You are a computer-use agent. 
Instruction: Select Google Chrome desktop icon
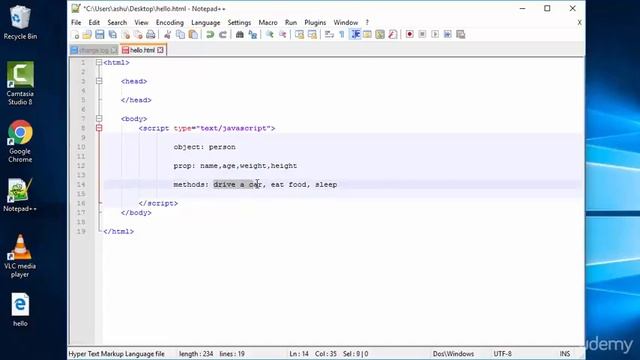(20, 141)
